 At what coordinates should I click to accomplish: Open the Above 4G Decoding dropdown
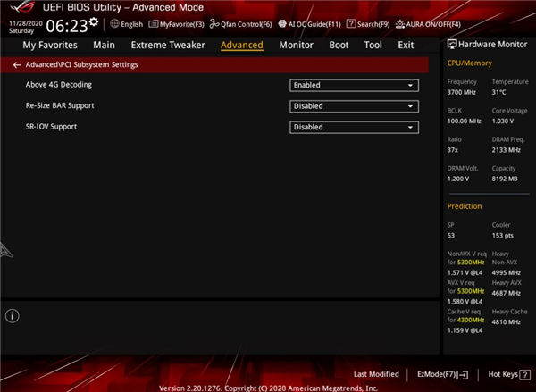click(354, 86)
